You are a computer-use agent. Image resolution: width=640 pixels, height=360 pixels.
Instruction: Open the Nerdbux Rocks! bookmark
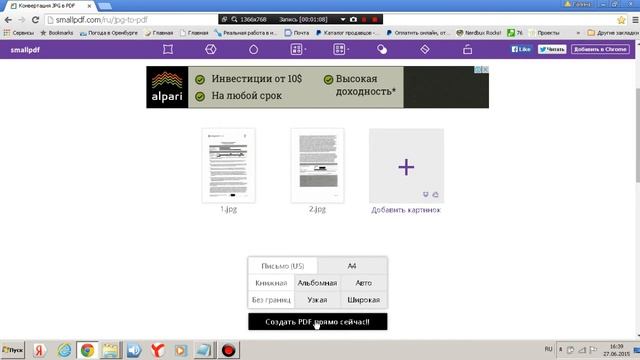point(479,33)
